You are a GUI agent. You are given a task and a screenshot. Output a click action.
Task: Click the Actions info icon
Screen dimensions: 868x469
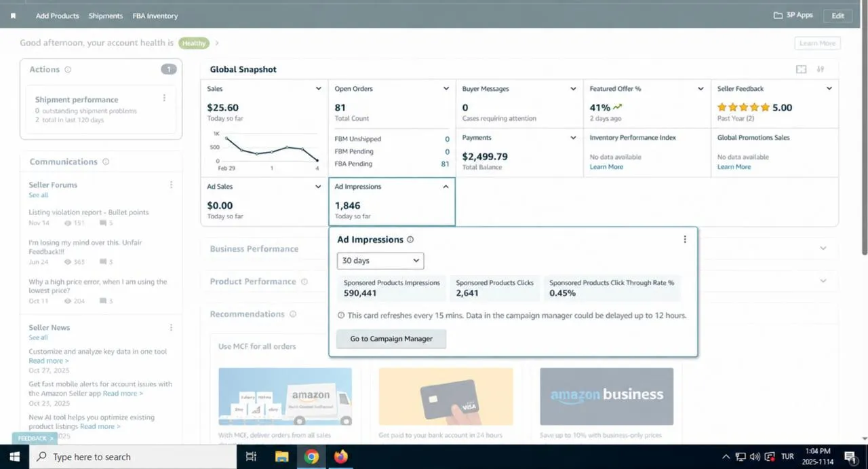(x=68, y=69)
